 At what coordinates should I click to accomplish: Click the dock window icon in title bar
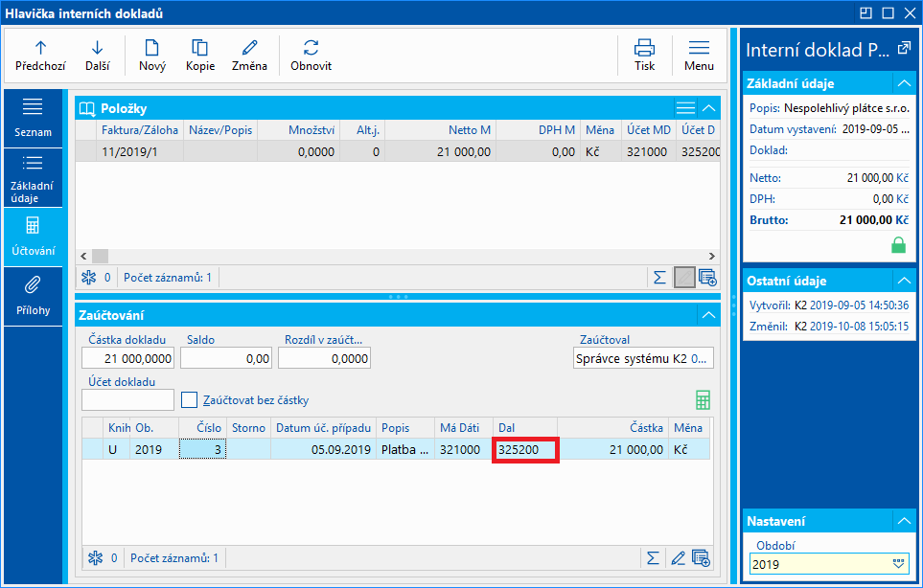[865, 13]
